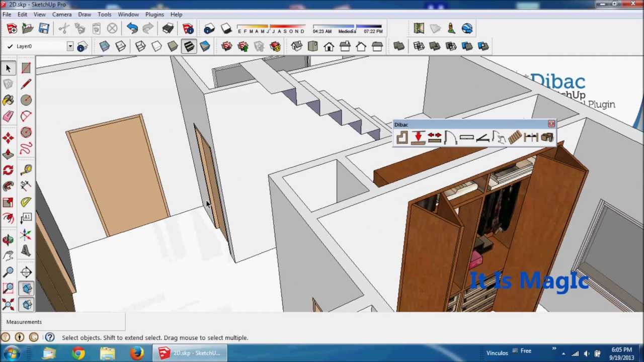Pick the 3D Text tool
The width and height of the screenshot is (644, 362).
(26, 250)
